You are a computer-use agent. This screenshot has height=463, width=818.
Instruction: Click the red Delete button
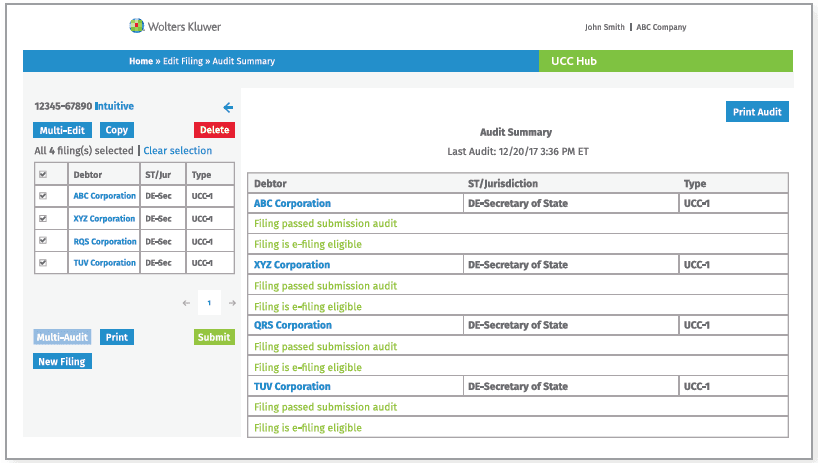point(214,130)
